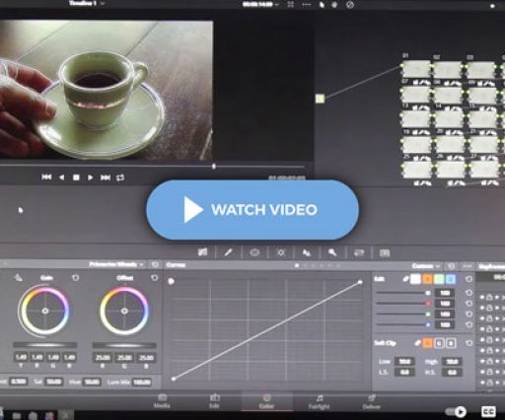The height and width of the screenshot is (420, 505).
Task: Select the green G channel in Edit
Action: 439,279
